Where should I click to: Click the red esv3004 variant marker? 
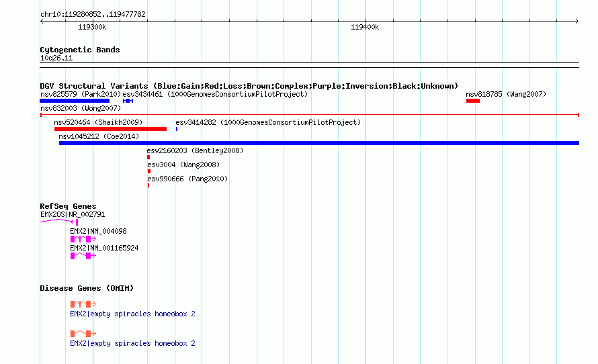click(x=149, y=171)
